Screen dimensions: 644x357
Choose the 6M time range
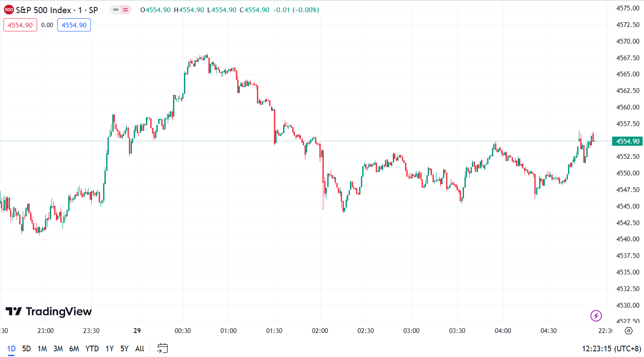pos(74,348)
